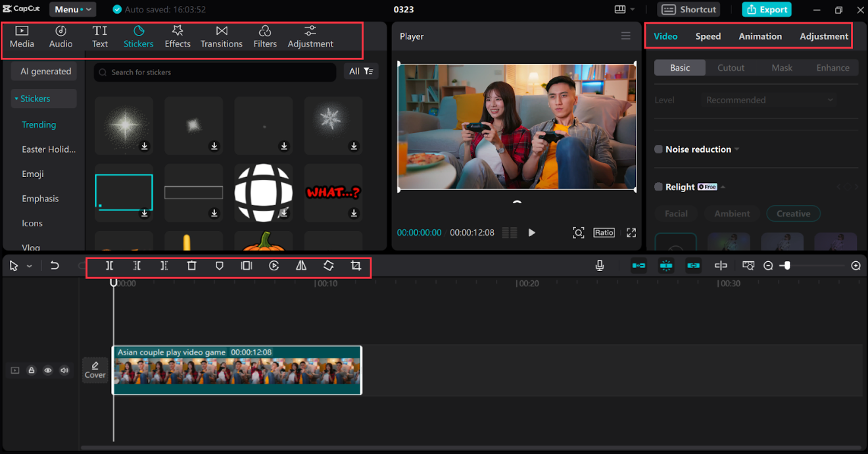This screenshot has height=454, width=868.
Task: Delete the selected clip with trash icon
Action: (x=192, y=266)
